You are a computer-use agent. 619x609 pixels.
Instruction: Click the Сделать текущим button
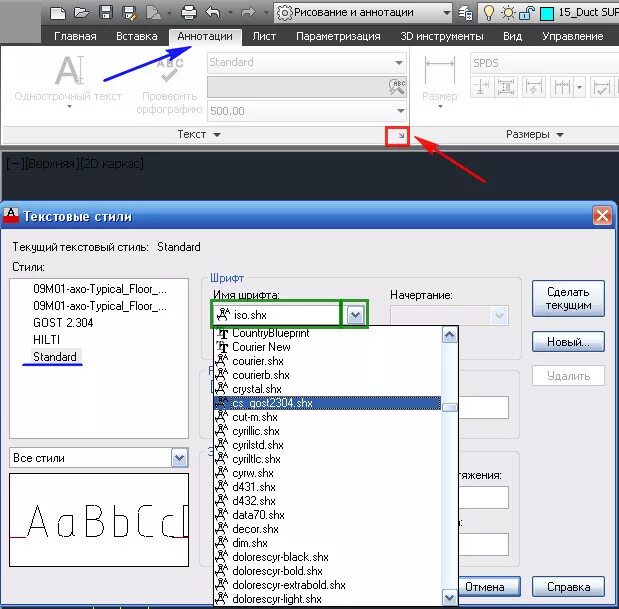click(x=568, y=298)
